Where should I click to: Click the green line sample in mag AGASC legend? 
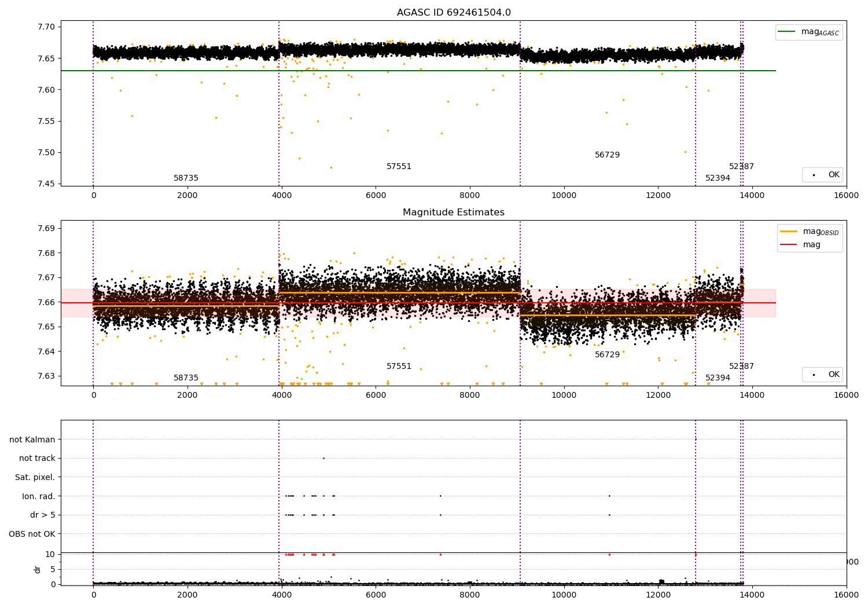(x=787, y=32)
